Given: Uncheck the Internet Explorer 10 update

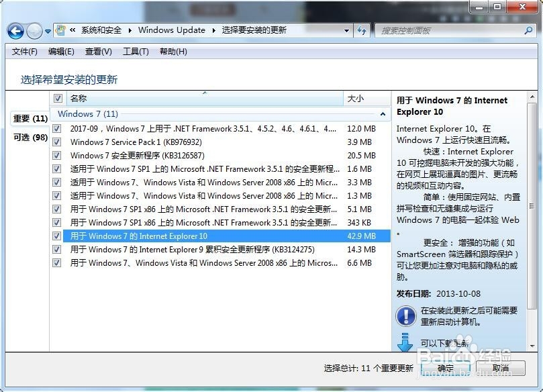Looking at the screenshot, I should coord(57,236).
